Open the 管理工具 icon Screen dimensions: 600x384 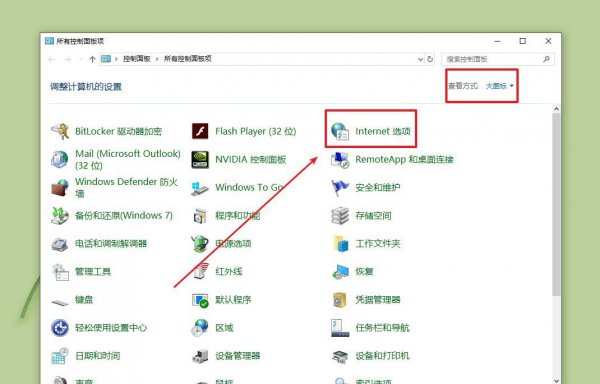pos(60,272)
